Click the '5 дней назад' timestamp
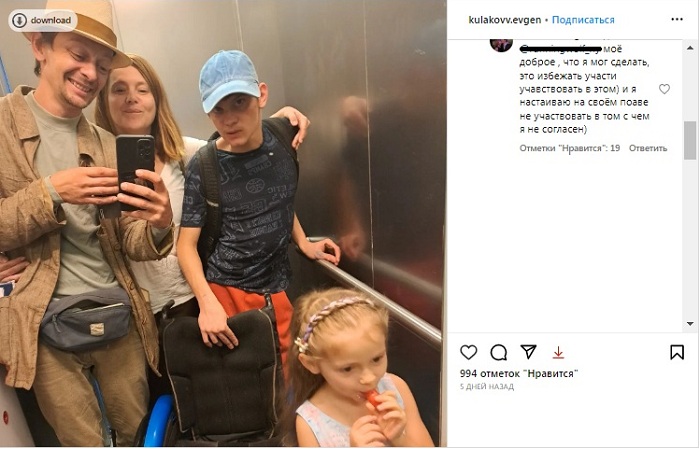Screen dimensions: 700x449 (487, 387)
